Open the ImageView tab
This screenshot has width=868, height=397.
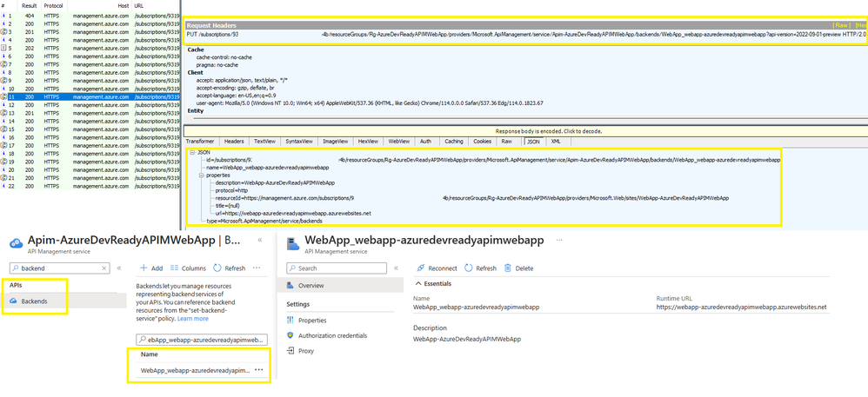[x=335, y=142]
